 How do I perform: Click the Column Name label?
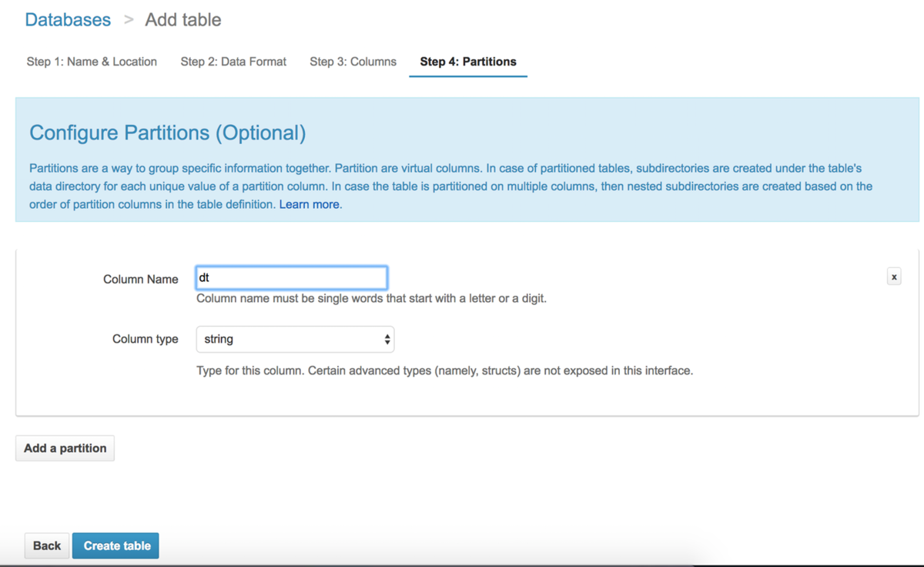pyautogui.click(x=141, y=279)
